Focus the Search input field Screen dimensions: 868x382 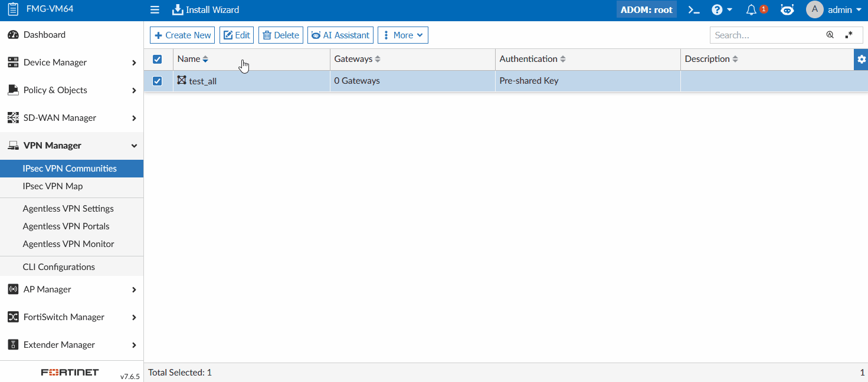click(767, 35)
